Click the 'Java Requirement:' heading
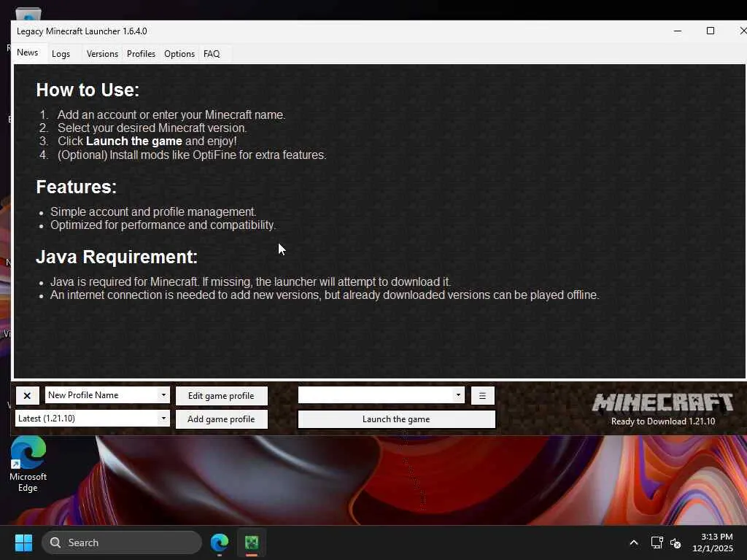The height and width of the screenshot is (560, 747). coord(117,257)
